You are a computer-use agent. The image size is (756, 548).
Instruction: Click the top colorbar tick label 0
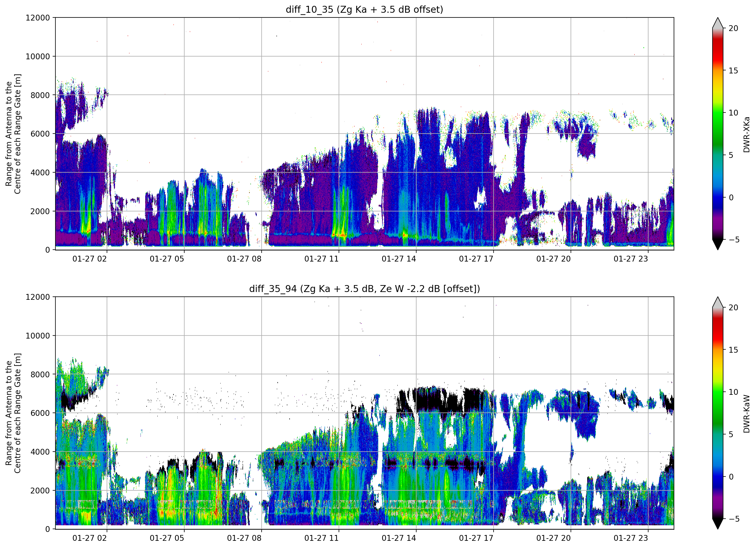tap(731, 197)
